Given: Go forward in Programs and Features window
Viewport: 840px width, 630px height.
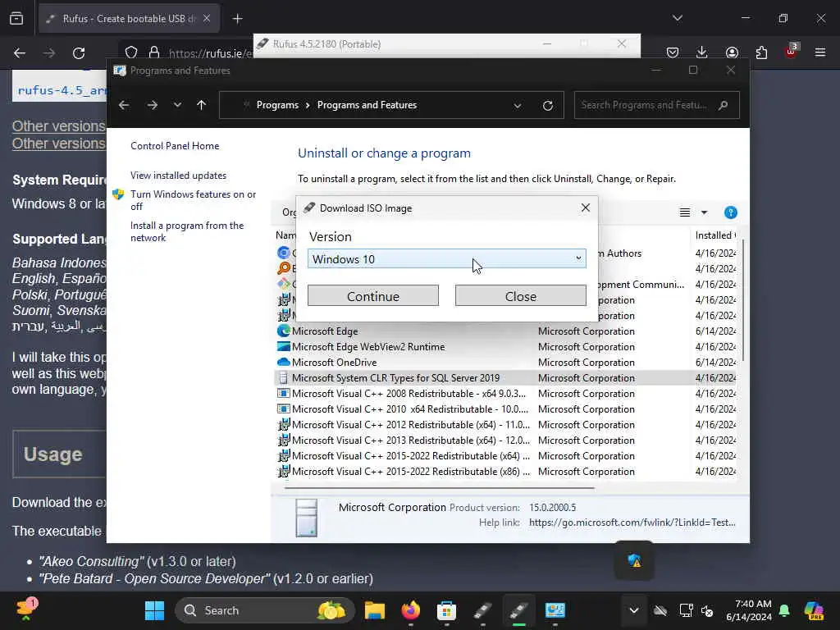Looking at the screenshot, I should (152, 105).
